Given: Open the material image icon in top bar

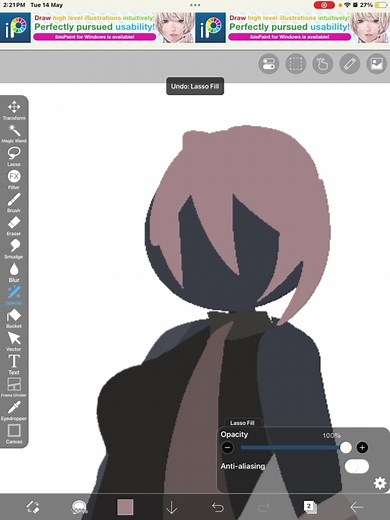Looking at the screenshot, I should pyautogui.click(x=377, y=63).
